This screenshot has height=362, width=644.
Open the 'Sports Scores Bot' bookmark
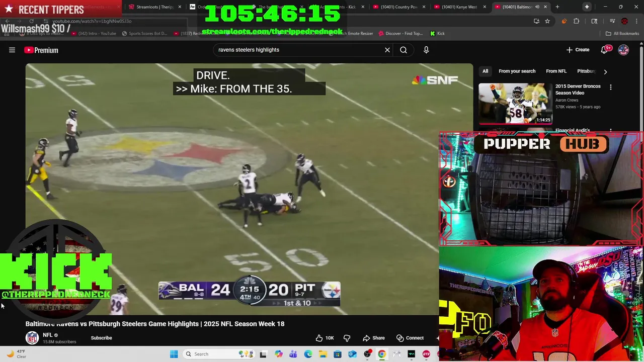click(144, 34)
